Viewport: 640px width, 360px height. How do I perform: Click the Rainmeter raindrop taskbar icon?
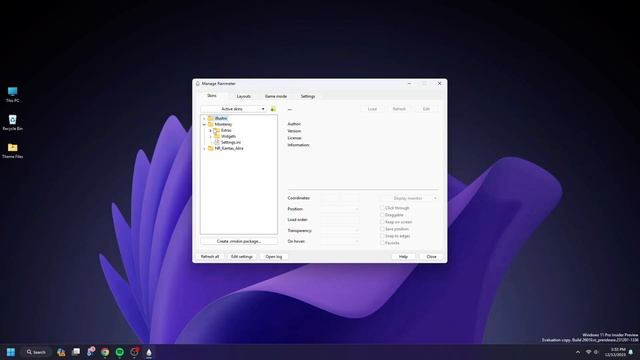tap(149, 352)
